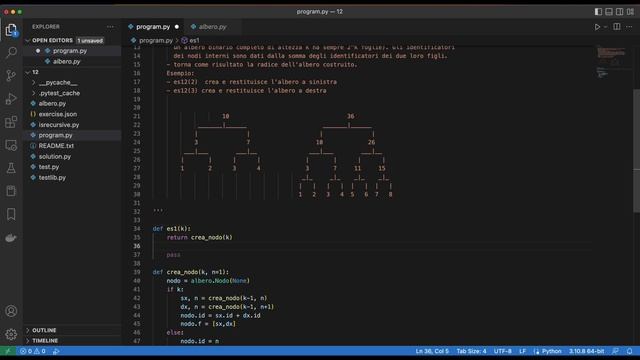Toggle primary side bar visibility
Screen dimensions: 640x360
[598, 11]
